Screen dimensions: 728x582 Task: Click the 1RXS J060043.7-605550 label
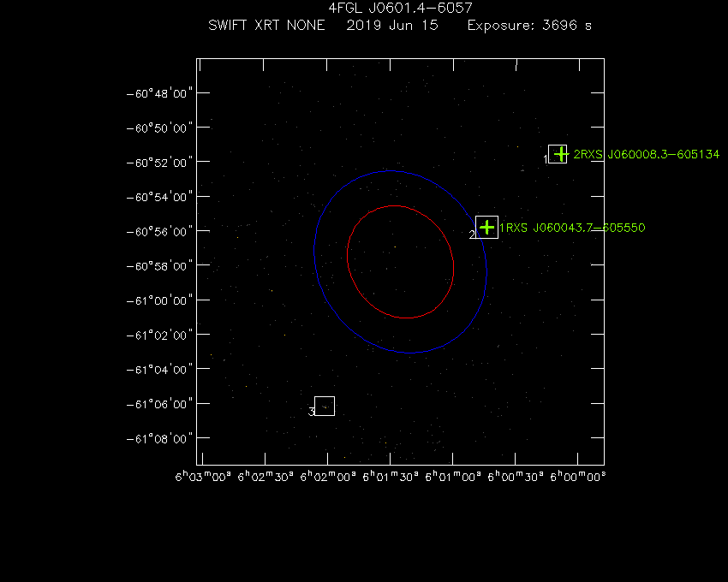(x=572, y=228)
